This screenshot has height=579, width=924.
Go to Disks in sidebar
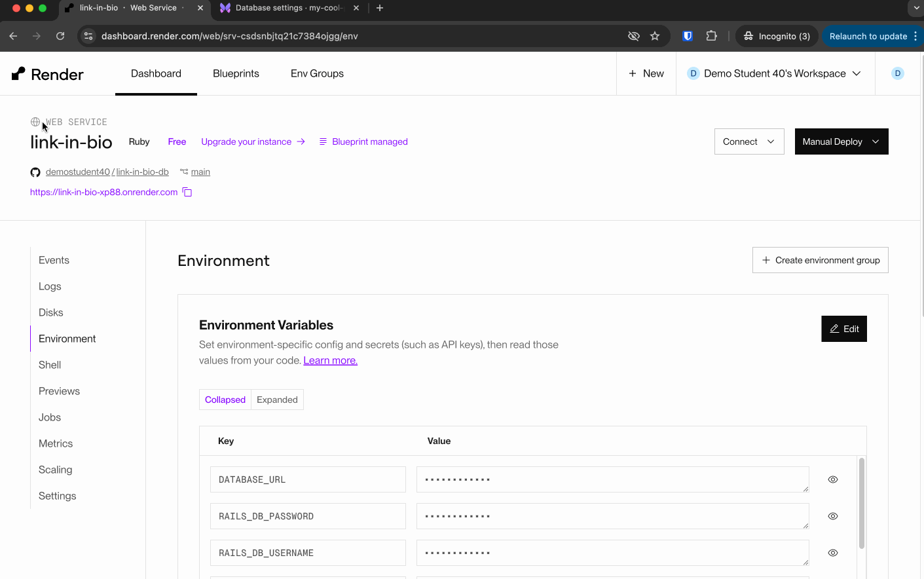[x=51, y=312]
